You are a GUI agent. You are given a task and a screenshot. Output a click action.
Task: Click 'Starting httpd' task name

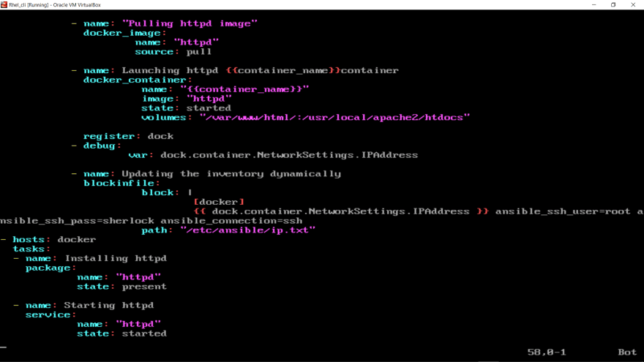click(x=109, y=306)
